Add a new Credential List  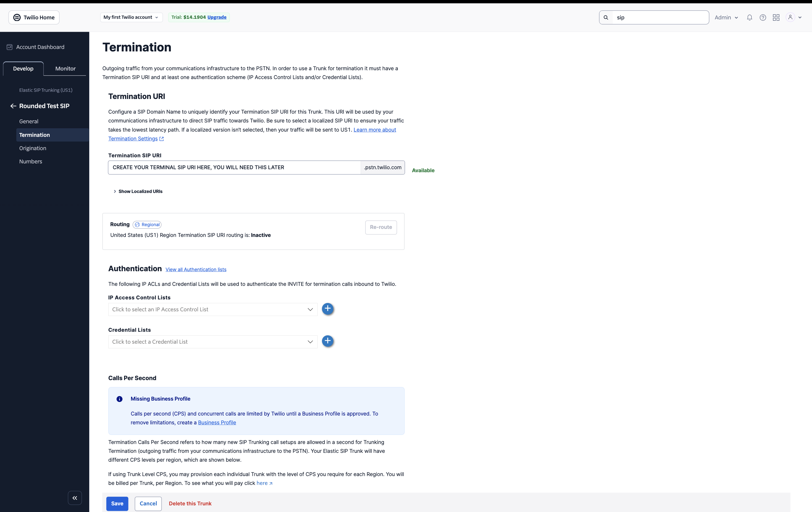point(328,341)
